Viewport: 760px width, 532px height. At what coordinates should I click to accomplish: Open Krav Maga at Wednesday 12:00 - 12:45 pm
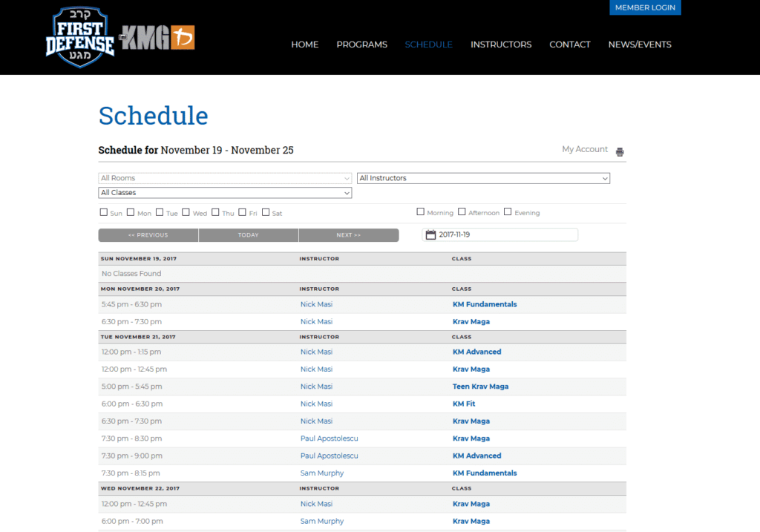point(471,504)
